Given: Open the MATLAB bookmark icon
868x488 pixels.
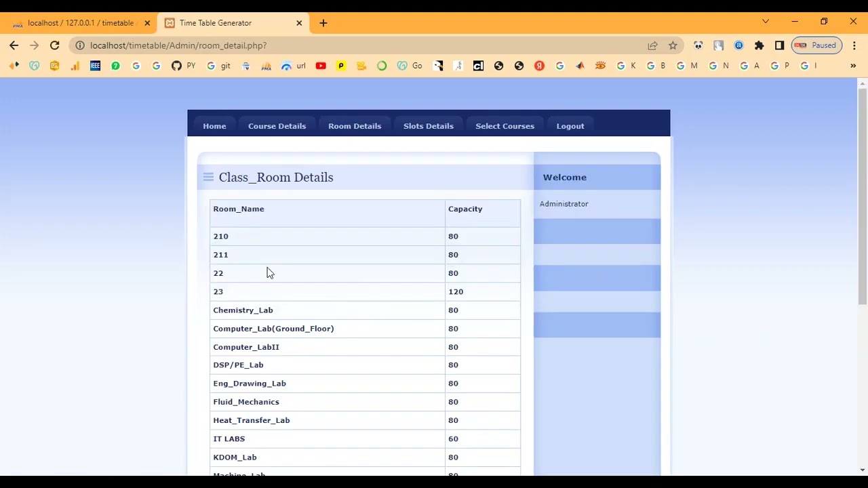Looking at the screenshot, I should tap(580, 66).
